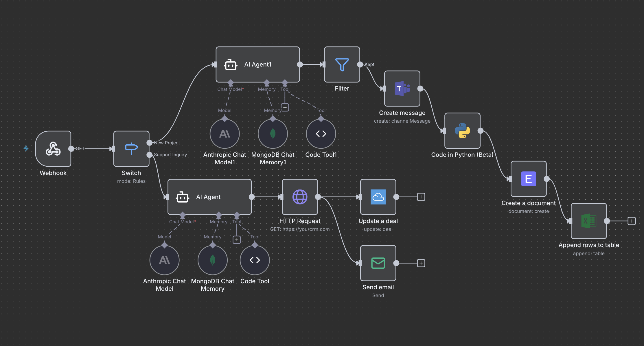644x346 pixels.
Task: Open the Teams Create message node
Action: point(402,89)
